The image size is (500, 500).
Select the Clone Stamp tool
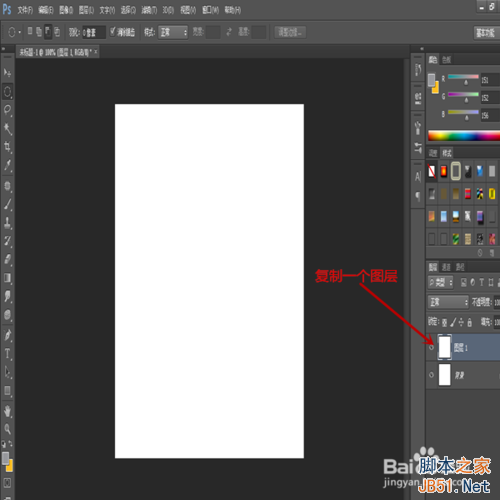[x=7, y=223]
